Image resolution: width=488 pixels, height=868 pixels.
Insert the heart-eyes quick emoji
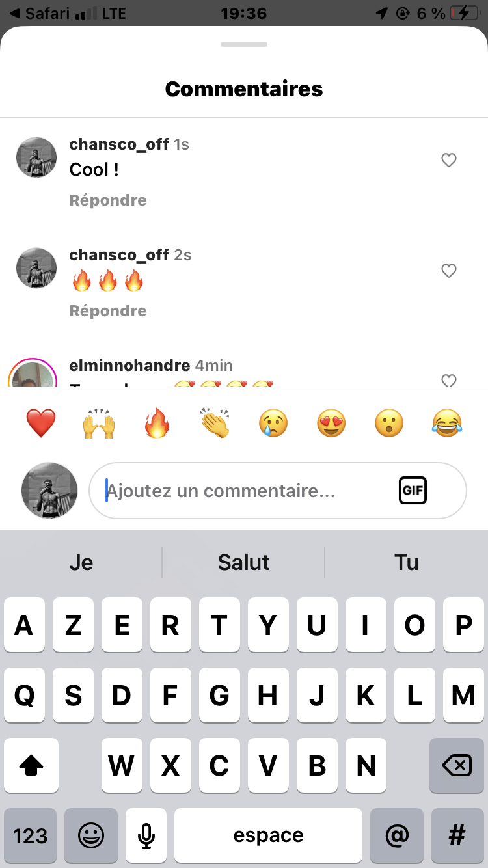pyautogui.click(x=331, y=424)
